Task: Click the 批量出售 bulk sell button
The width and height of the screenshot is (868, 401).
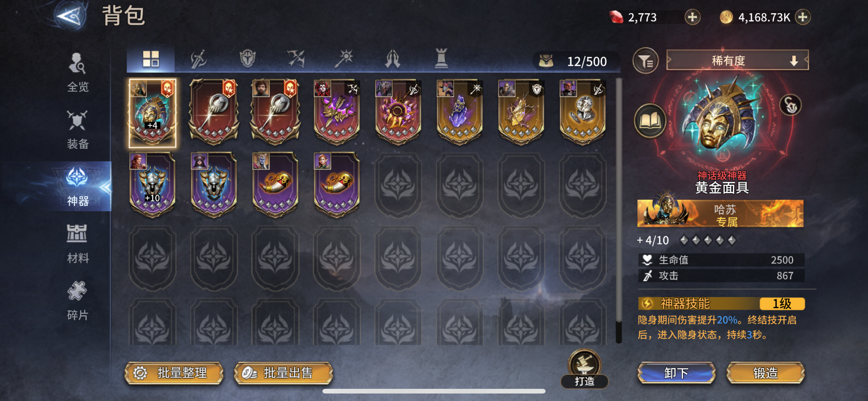Action: [283, 373]
